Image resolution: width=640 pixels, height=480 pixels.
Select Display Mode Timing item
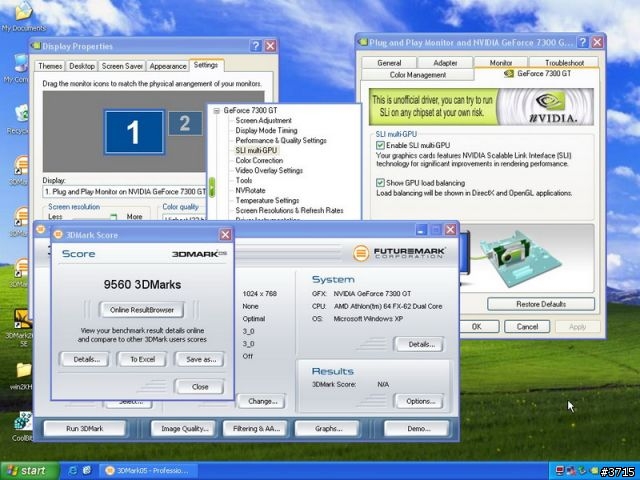click(x=266, y=131)
